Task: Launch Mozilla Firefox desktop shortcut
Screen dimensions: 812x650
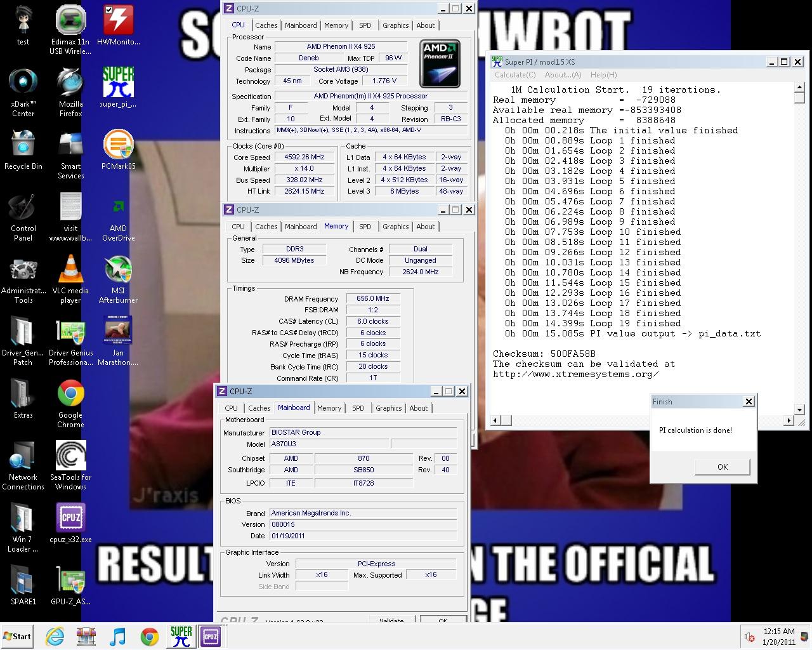Action: 70,92
